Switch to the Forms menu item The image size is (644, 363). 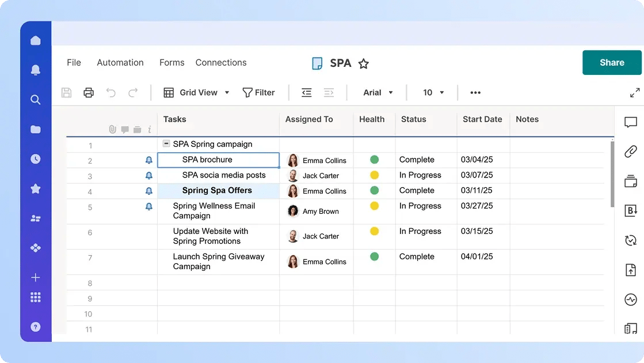click(172, 62)
